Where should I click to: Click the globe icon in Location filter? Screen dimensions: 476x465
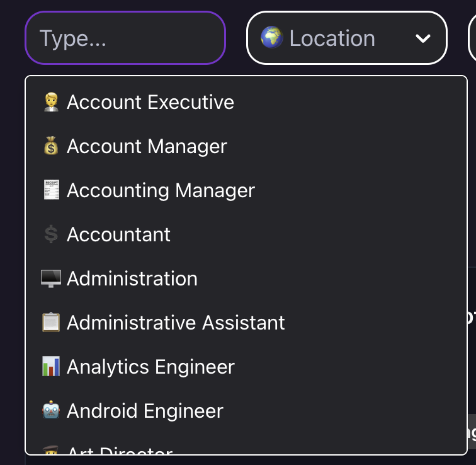pos(271,38)
